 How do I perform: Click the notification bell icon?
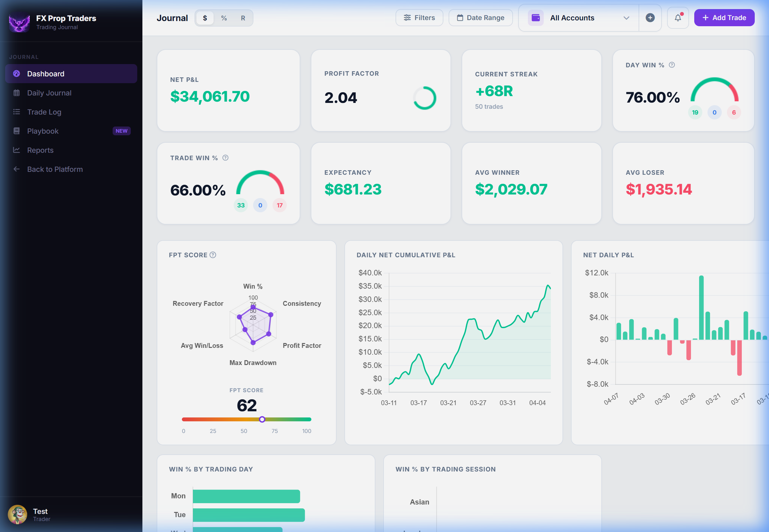click(x=678, y=18)
